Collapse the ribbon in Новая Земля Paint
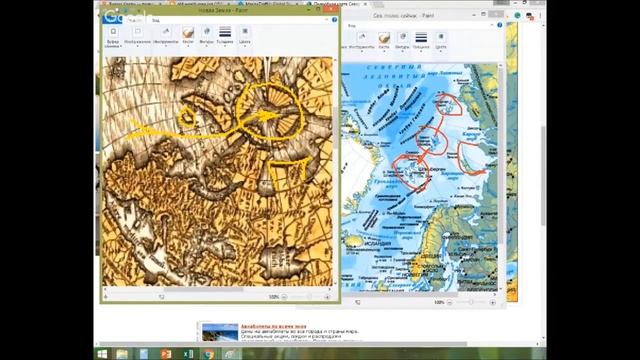The width and height of the screenshot is (640, 360). tap(327, 20)
